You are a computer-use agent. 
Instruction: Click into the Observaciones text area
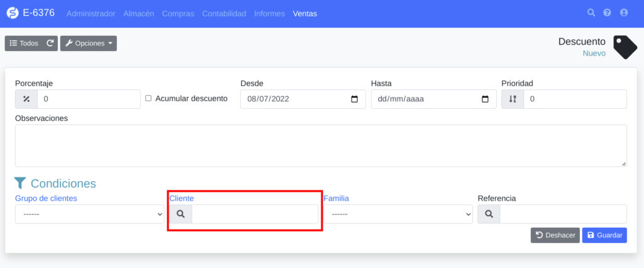pos(321,145)
